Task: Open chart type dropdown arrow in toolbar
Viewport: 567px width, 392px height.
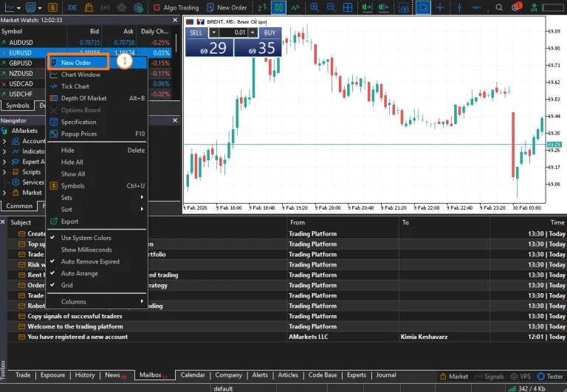Action: pyautogui.click(x=18, y=7)
